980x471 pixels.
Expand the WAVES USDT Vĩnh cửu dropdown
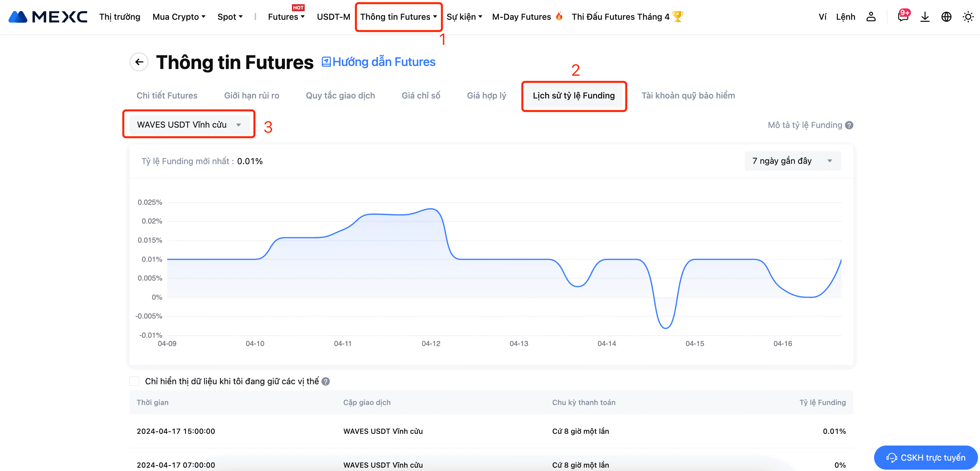point(189,125)
